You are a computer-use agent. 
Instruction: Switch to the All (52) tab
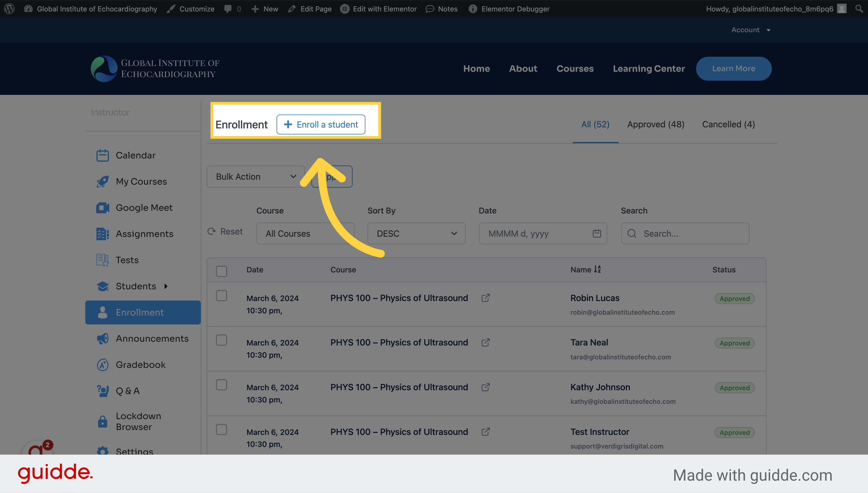click(595, 124)
